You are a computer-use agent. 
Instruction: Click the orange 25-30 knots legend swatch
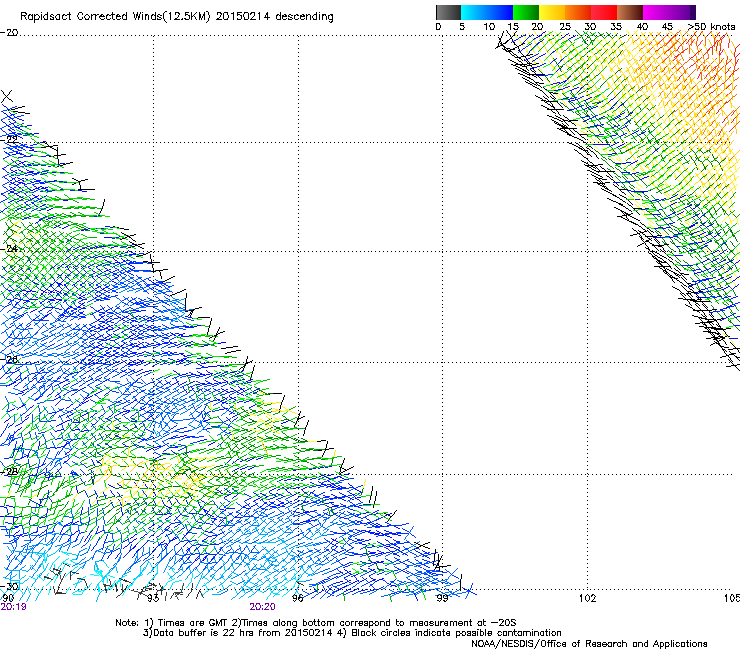578,12
